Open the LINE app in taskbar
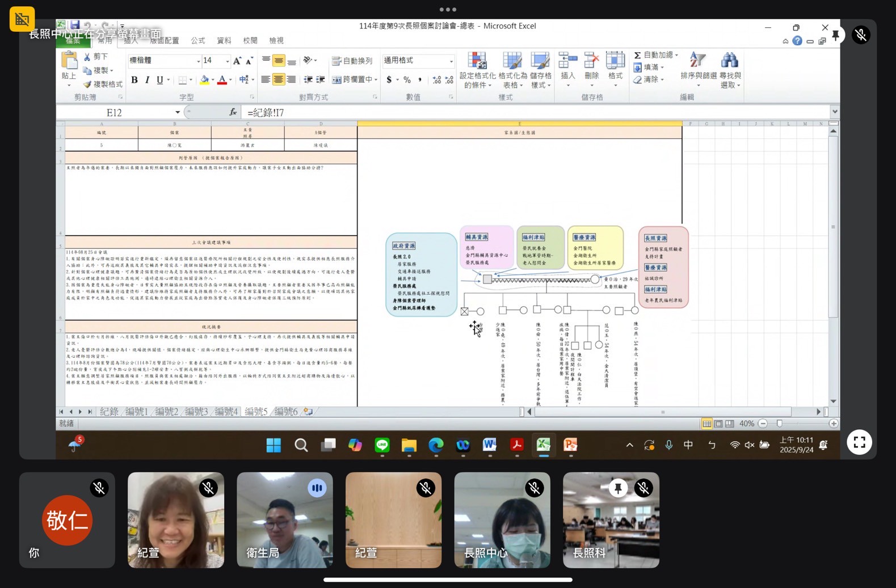 382,445
